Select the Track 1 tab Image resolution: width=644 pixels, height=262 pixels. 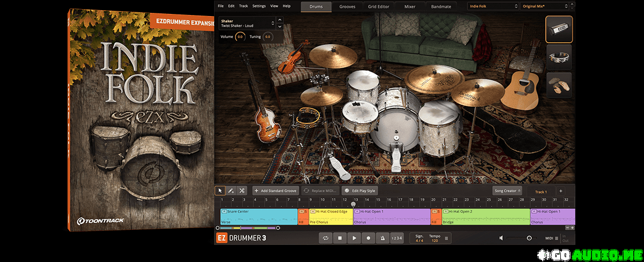click(x=540, y=192)
